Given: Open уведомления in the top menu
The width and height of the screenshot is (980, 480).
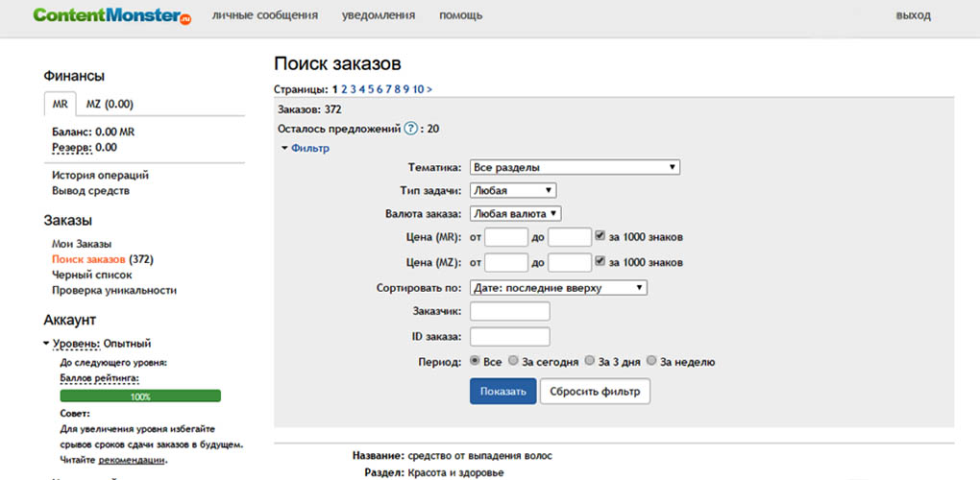Looking at the screenshot, I should point(379,15).
